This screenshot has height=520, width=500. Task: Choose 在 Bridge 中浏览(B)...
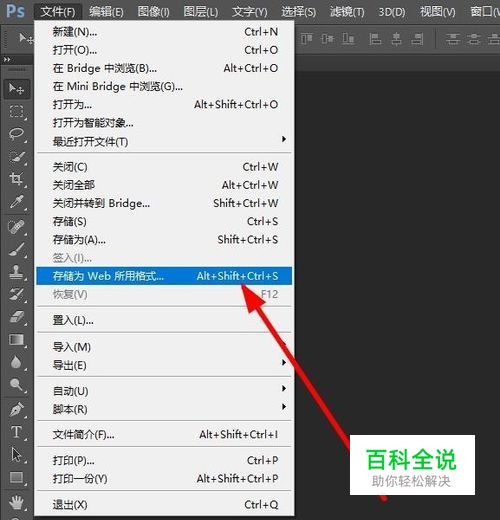pos(164,68)
